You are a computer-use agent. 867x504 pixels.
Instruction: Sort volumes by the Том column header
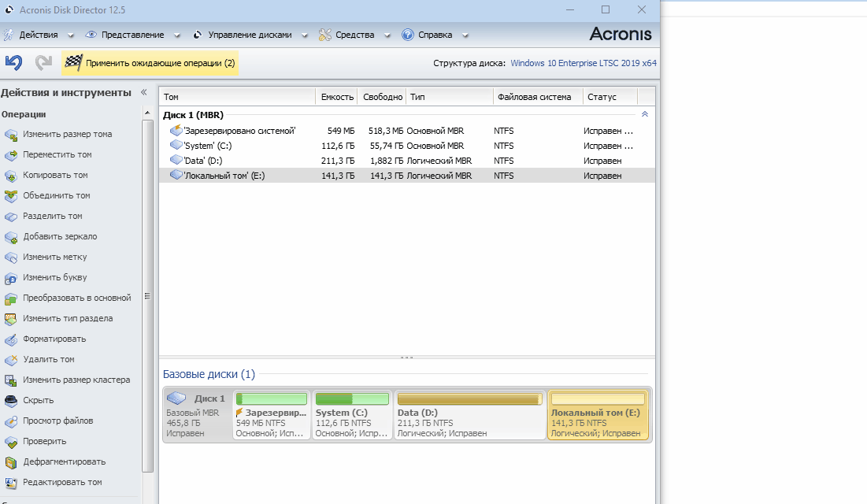(x=238, y=97)
